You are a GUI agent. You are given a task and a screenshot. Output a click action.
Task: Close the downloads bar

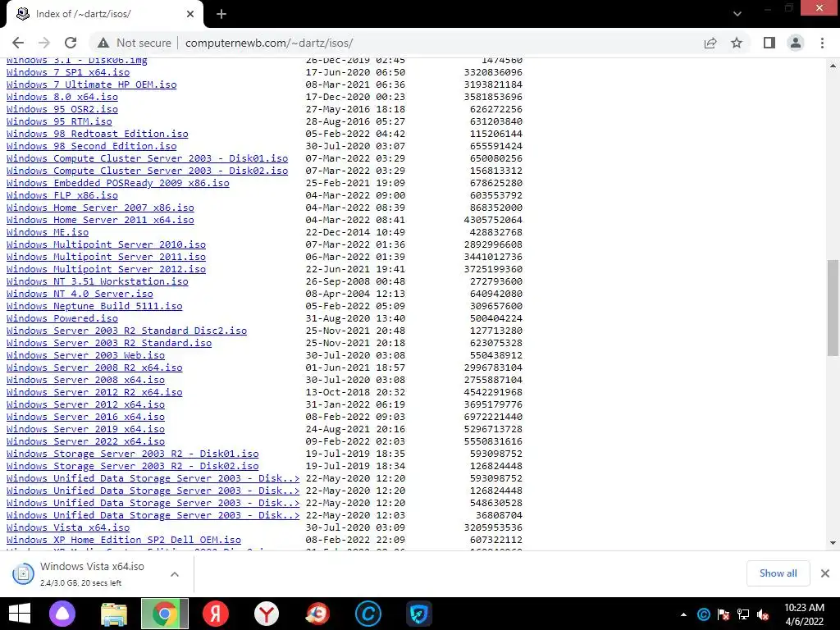[825, 573]
